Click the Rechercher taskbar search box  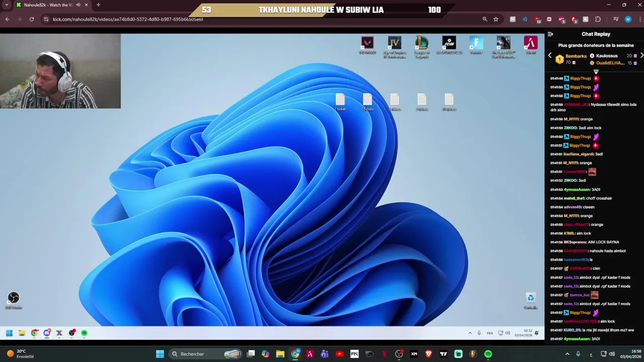(206, 354)
